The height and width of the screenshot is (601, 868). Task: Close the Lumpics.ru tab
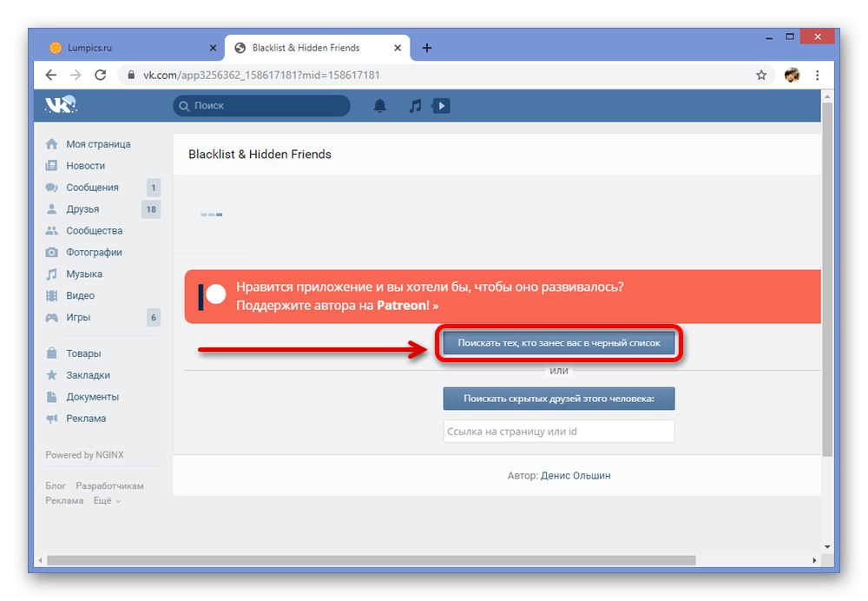click(214, 48)
